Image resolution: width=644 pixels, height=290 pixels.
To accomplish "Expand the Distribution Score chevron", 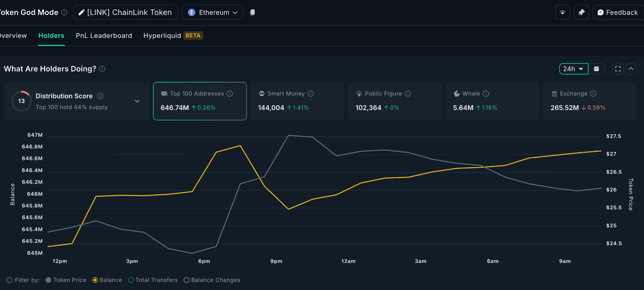I will click(x=137, y=101).
